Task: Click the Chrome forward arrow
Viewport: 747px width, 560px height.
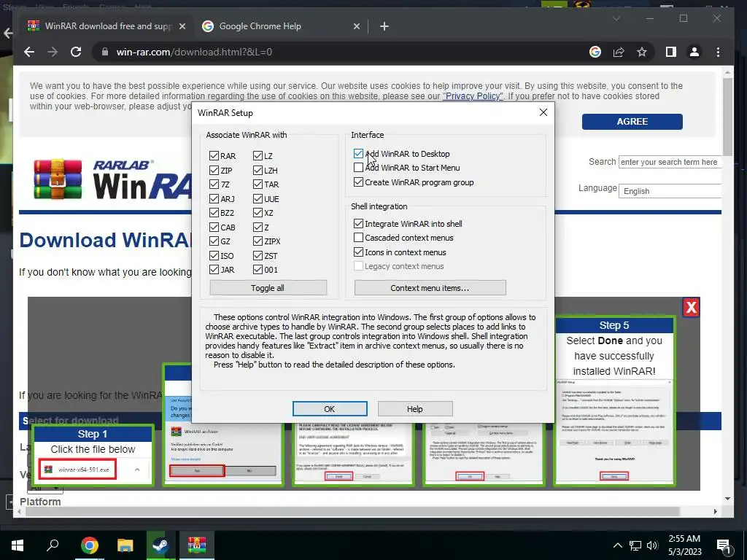Action: pos(53,52)
